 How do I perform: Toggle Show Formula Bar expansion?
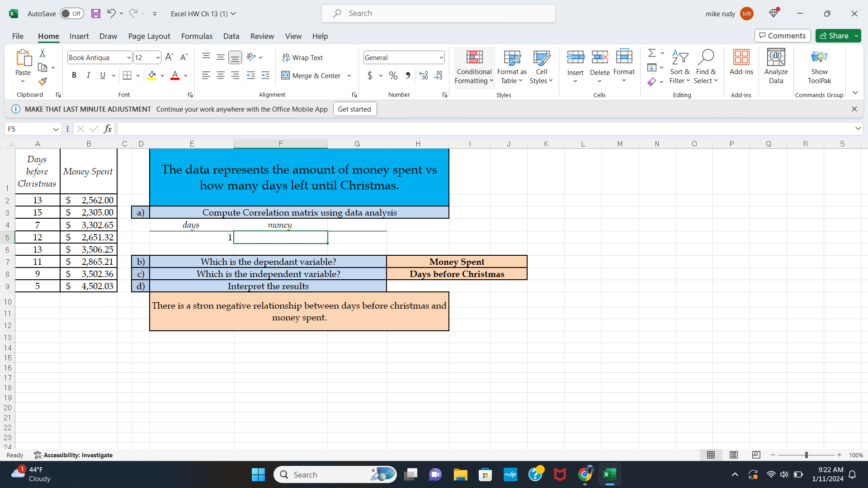pos(858,129)
